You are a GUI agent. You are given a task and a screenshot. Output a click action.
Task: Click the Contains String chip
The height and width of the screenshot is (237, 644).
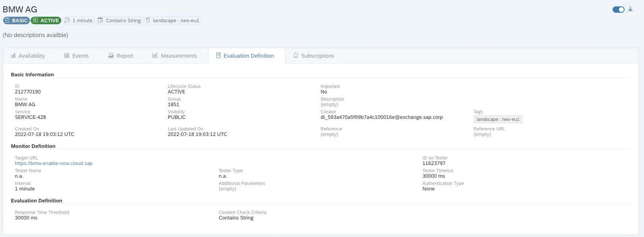click(x=120, y=20)
